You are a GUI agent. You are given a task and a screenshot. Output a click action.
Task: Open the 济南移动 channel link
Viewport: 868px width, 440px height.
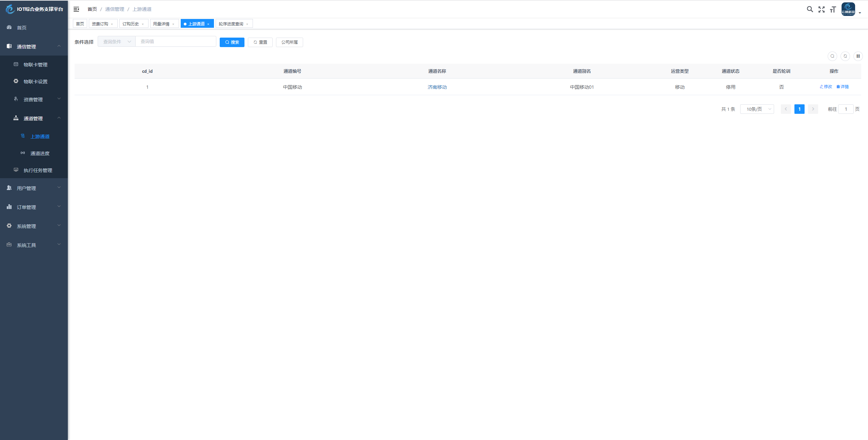point(437,87)
